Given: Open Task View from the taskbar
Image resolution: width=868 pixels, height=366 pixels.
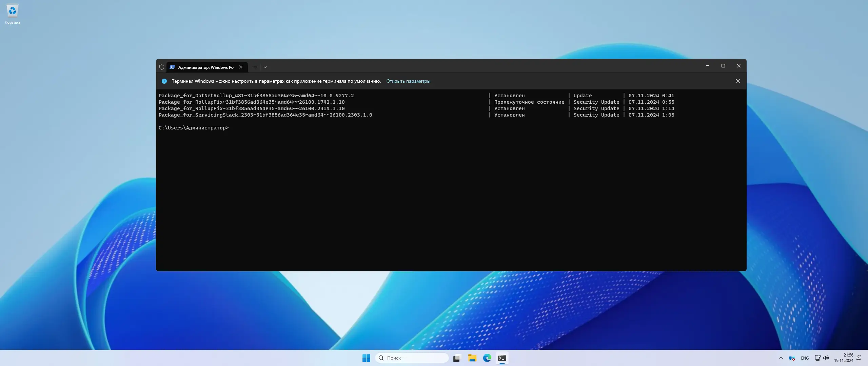Looking at the screenshot, I should point(457,358).
